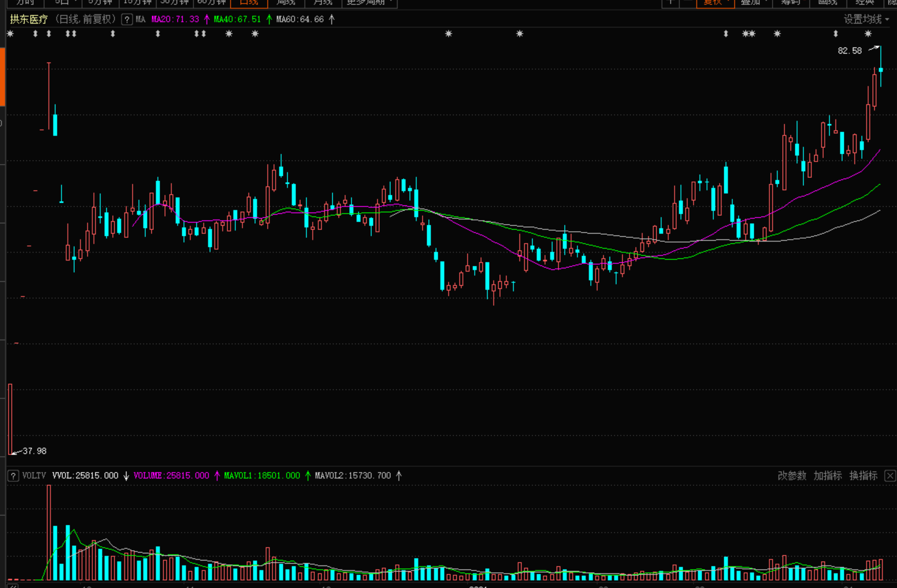This screenshot has width=897, height=588.
Task: Click the MA60:64.66 moving average label
Action: [300, 19]
